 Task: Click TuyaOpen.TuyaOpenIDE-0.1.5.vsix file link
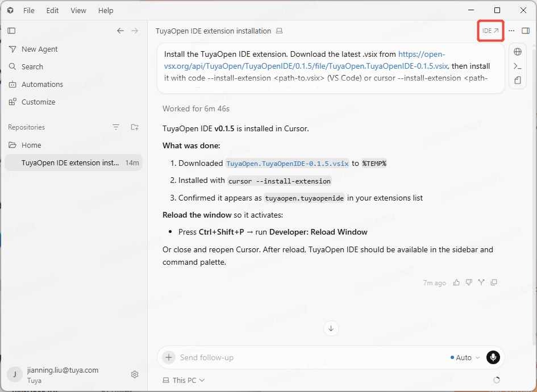click(288, 164)
